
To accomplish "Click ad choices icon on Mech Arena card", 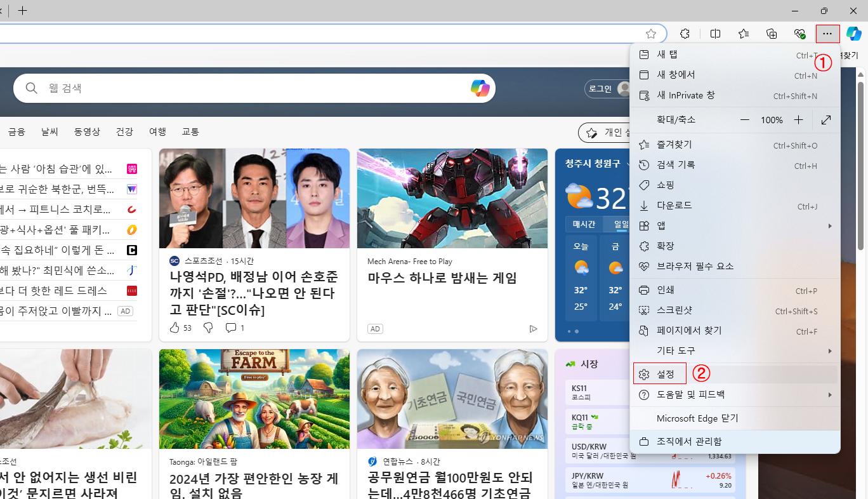I will click(533, 329).
